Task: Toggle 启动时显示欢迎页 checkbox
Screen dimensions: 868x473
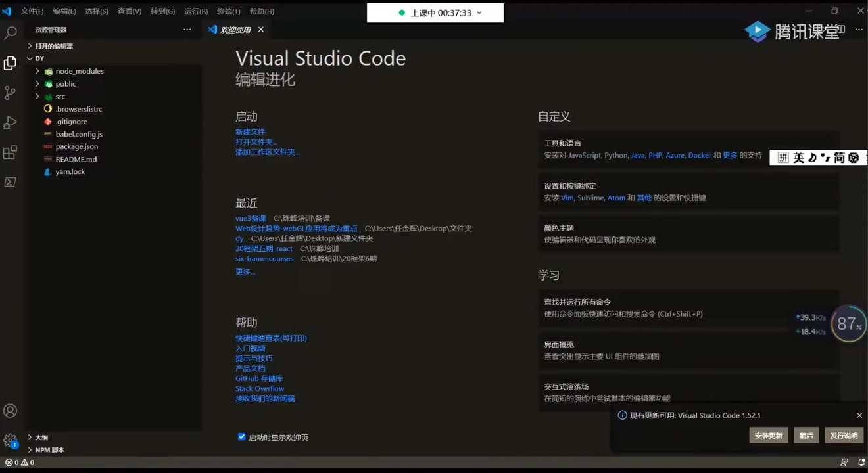Action: tap(241, 437)
